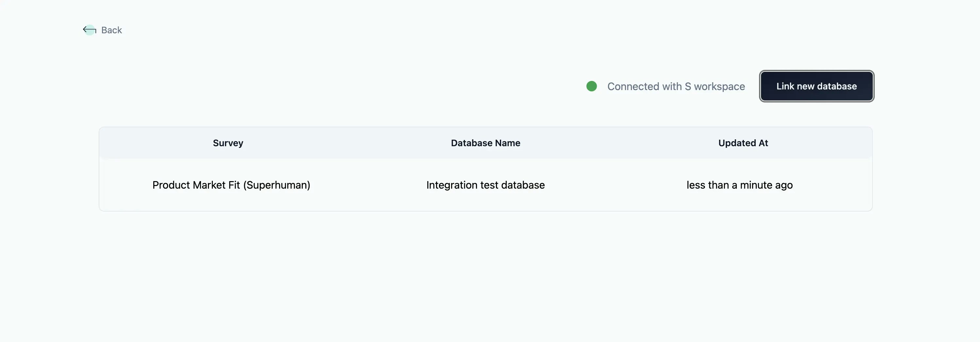Click the less than a minute ago timestamp
The width and height of the screenshot is (980, 342).
(x=739, y=185)
